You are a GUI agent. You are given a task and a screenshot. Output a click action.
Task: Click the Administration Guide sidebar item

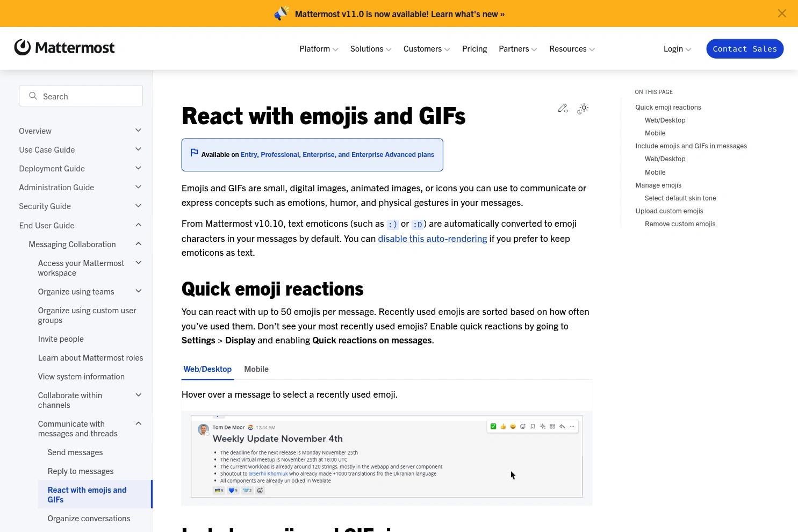[56, 188]
